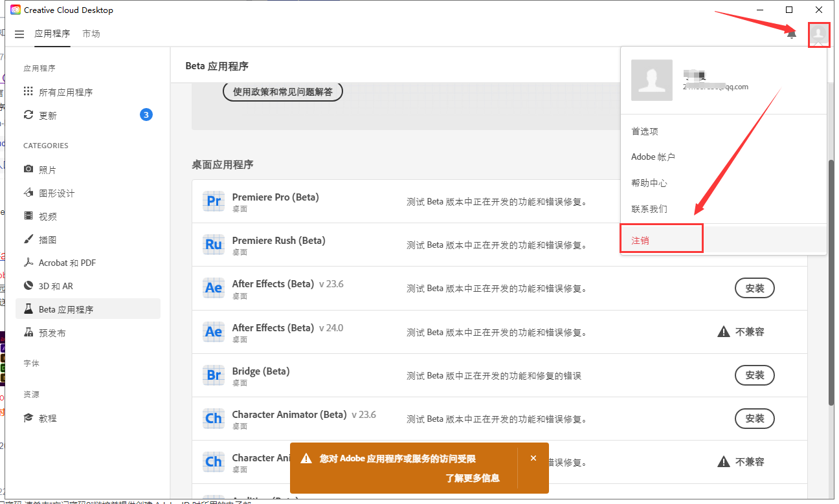Click the warning triangle icon in the orange banner
This screenshot has width=839, height=504.
point(307,459)
